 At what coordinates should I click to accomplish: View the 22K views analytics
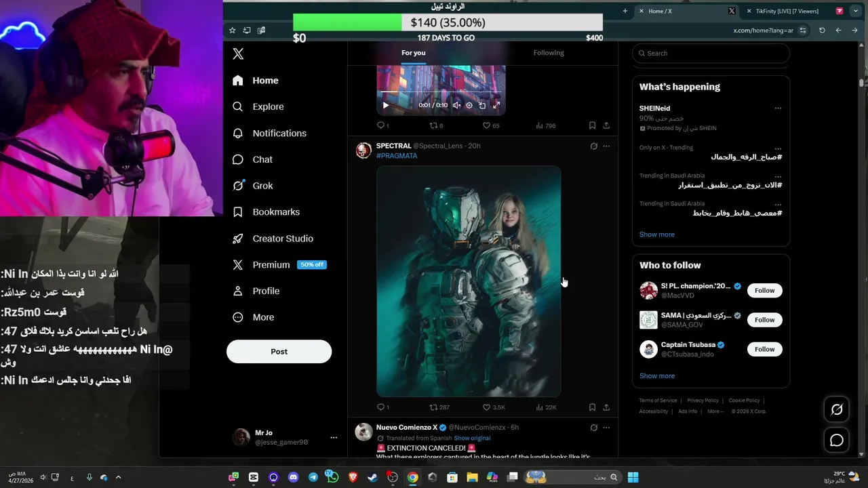pos(546,407)
